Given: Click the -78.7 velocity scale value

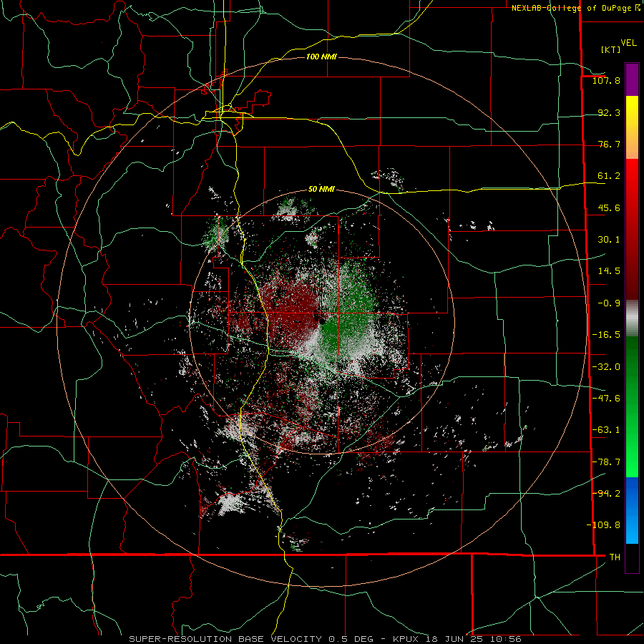Looking at the screenshot, I should click(x=606, y=462).
